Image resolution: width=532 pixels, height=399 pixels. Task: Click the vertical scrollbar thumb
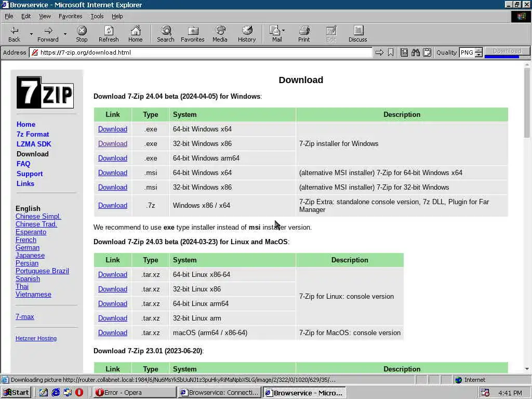tap(527, 102)
